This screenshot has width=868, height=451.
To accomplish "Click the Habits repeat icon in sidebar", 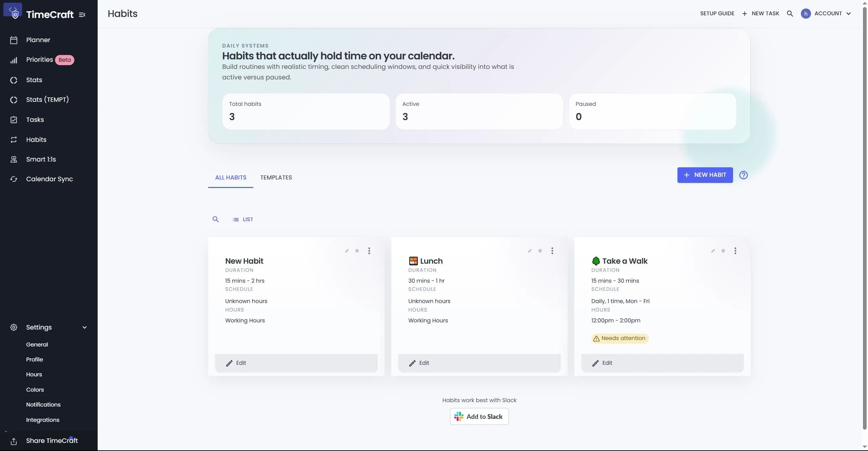I will tap(14, 140).
